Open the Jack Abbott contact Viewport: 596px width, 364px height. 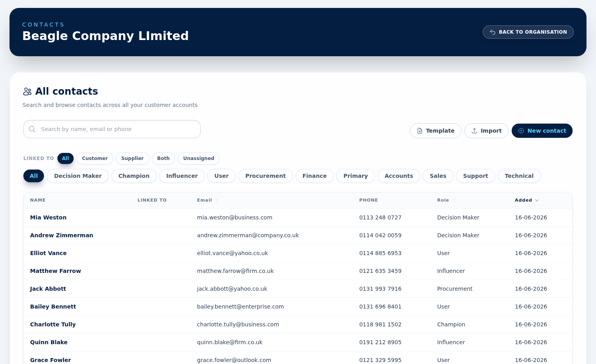pyautogui.click(x=48, y=289)
